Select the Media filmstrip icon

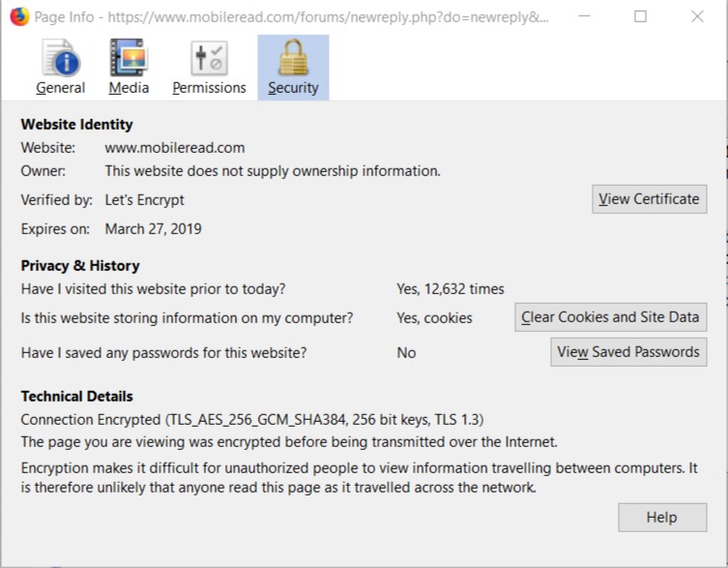(x=129, y=59)
